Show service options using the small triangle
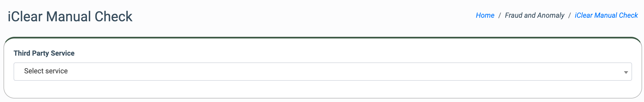 click(626, 72)
